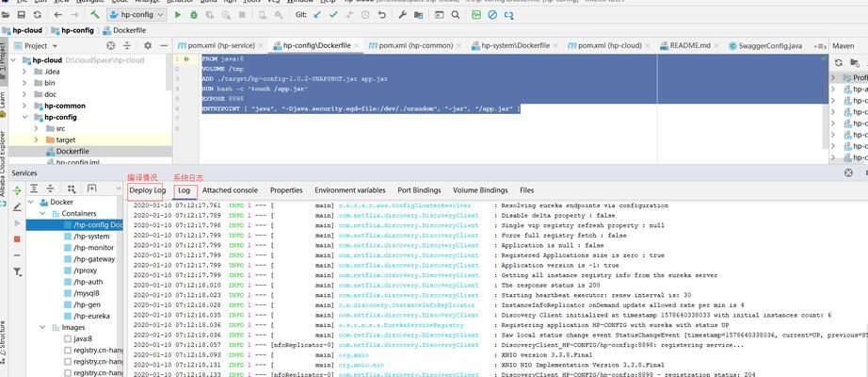
Task: Click the blue circle-slash toolbar icon
Action: [492, 15]
